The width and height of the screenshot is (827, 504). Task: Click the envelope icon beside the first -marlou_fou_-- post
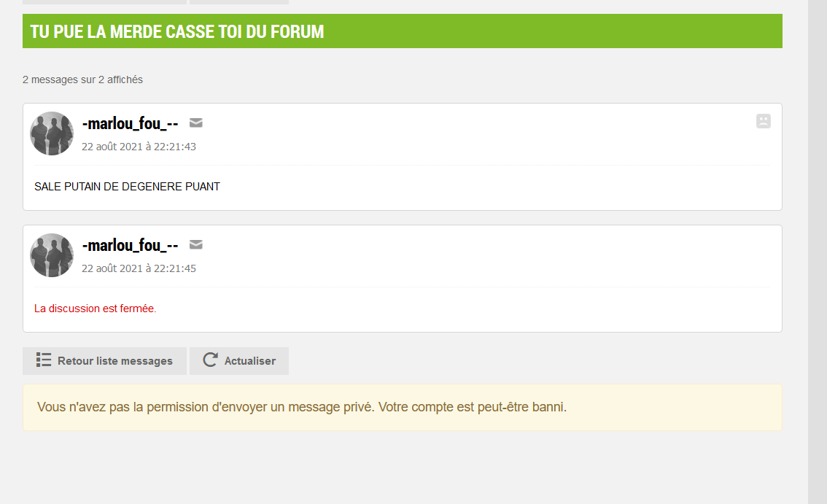[x=195, y=123]
